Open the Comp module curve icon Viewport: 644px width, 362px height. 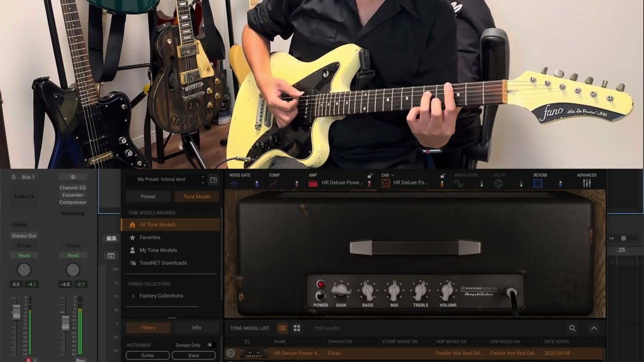pos(273,184)
